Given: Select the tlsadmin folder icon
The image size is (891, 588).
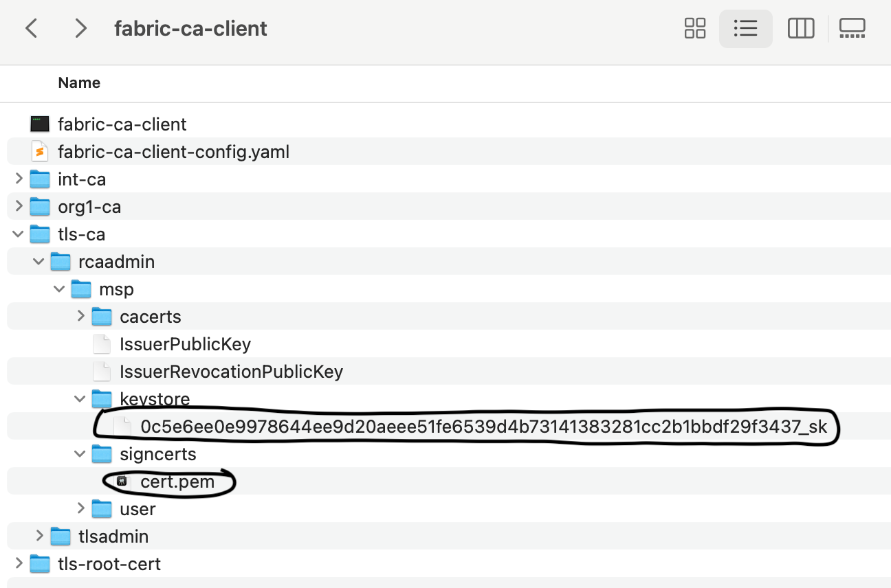Looking at the screenshot, I should [x=61, y=536].
